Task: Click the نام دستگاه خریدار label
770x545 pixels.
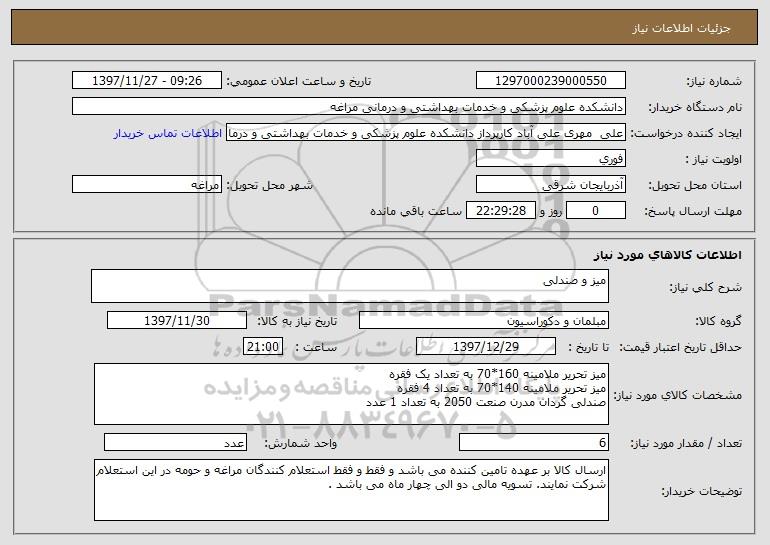Action: (695, 108)
